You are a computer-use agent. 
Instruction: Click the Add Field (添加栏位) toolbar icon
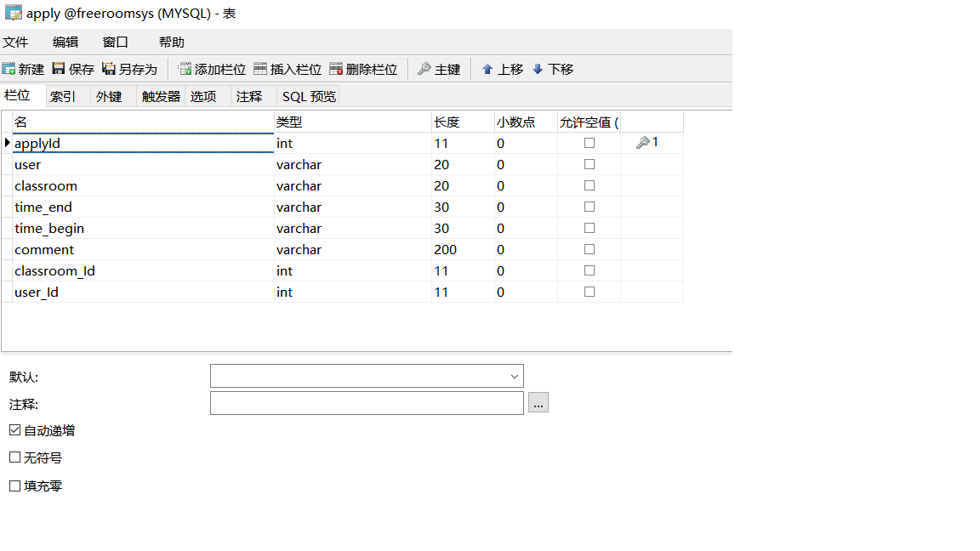pos(185,69)
